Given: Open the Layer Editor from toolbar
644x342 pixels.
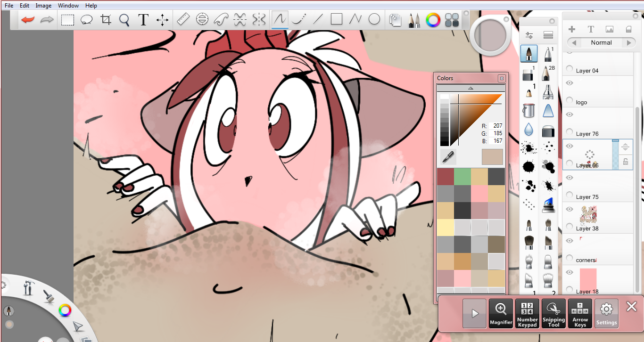Looking at the screenshot, I should [395, 20].
